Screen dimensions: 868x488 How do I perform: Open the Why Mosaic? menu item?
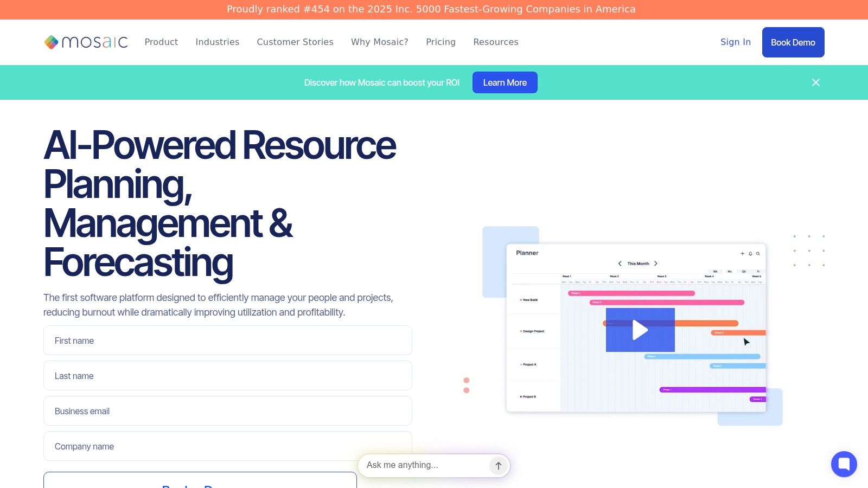click(x=379, y=42)
